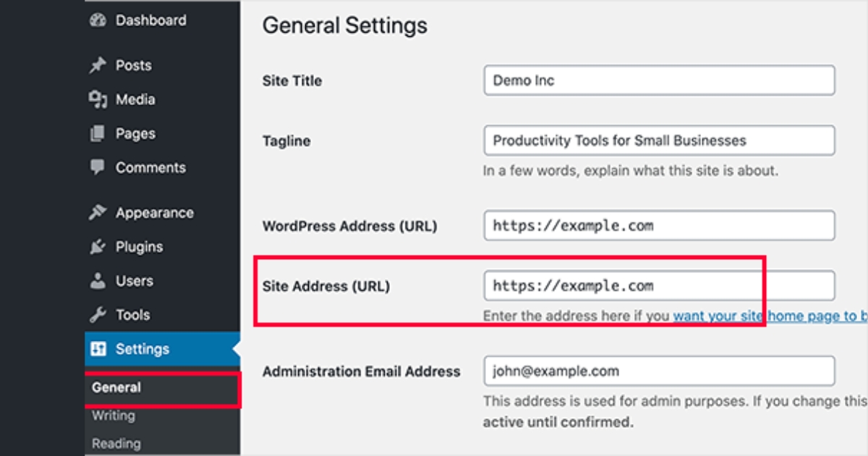Click the Comments speech bubble icon
The width and height of the screenshot is (868, 456).
point(98,167)
